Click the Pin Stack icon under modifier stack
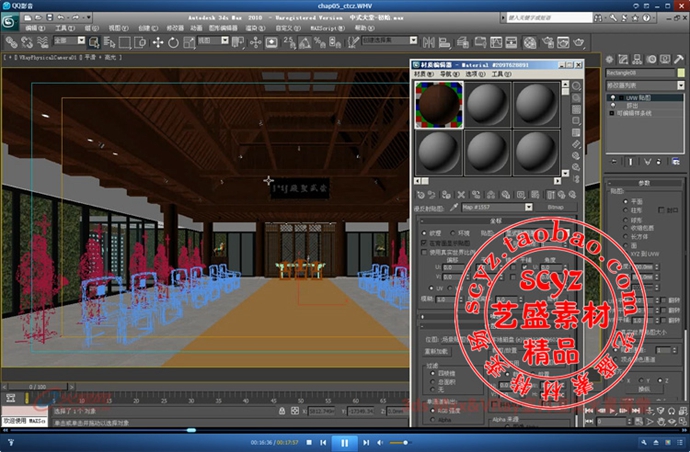The image size is (690, 452). 614,162
